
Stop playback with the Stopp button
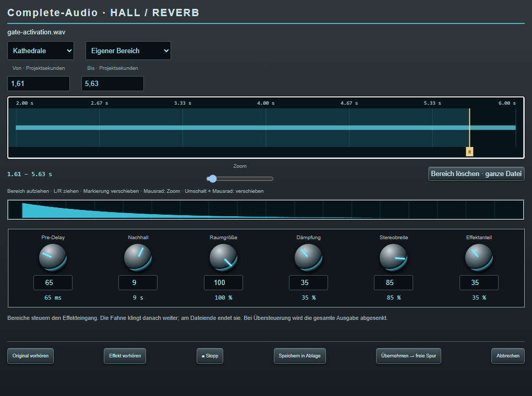[210, 356]
